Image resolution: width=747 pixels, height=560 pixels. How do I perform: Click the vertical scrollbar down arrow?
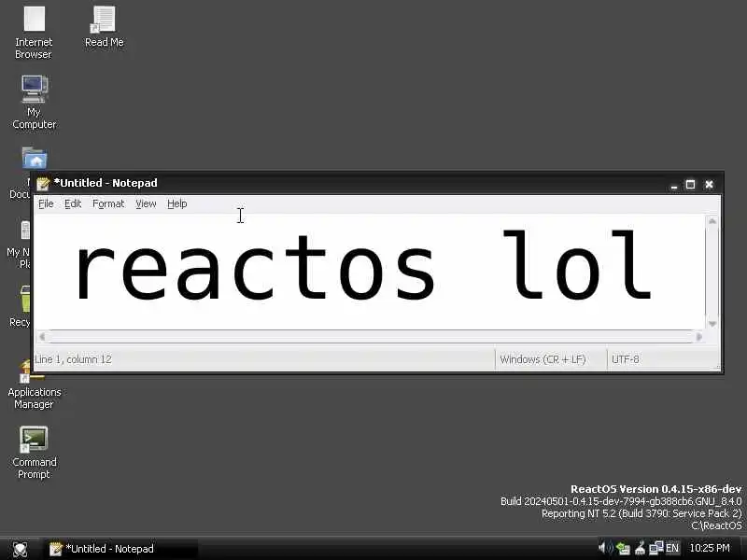(x=712, y=324)
